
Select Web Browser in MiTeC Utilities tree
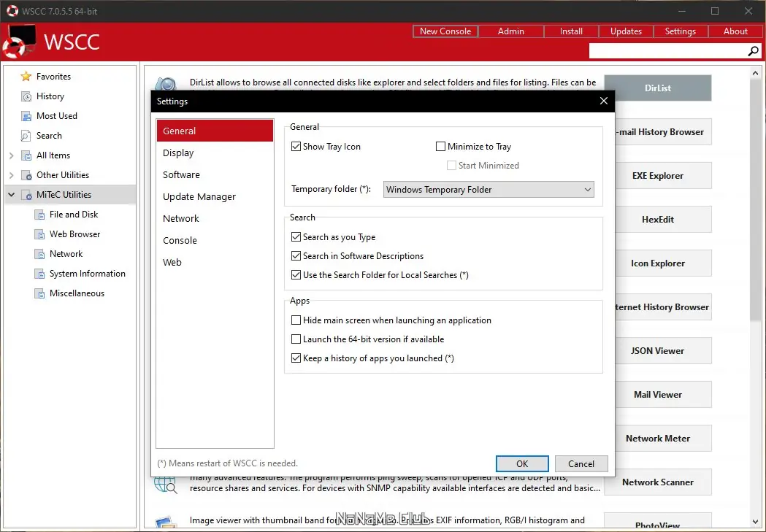[x=74, y=234]
